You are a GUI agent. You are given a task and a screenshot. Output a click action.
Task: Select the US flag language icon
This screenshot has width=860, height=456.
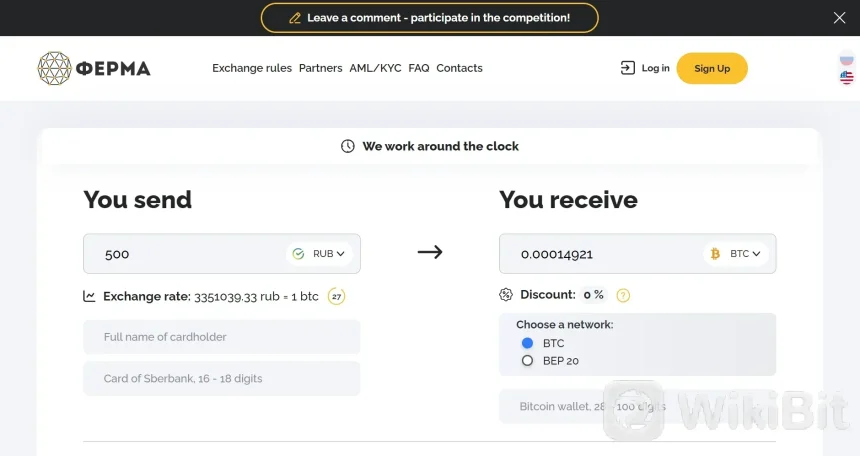846,77
